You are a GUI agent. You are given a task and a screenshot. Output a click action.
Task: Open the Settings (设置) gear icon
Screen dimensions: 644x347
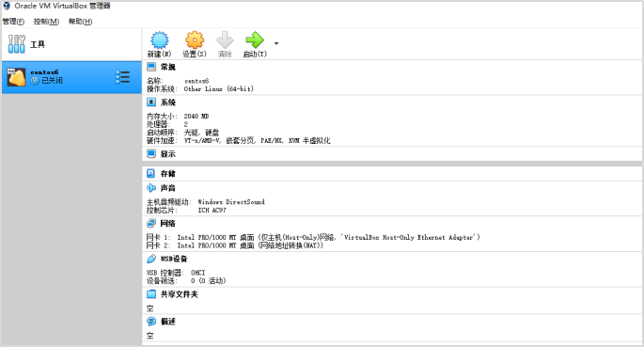[195, 40]
